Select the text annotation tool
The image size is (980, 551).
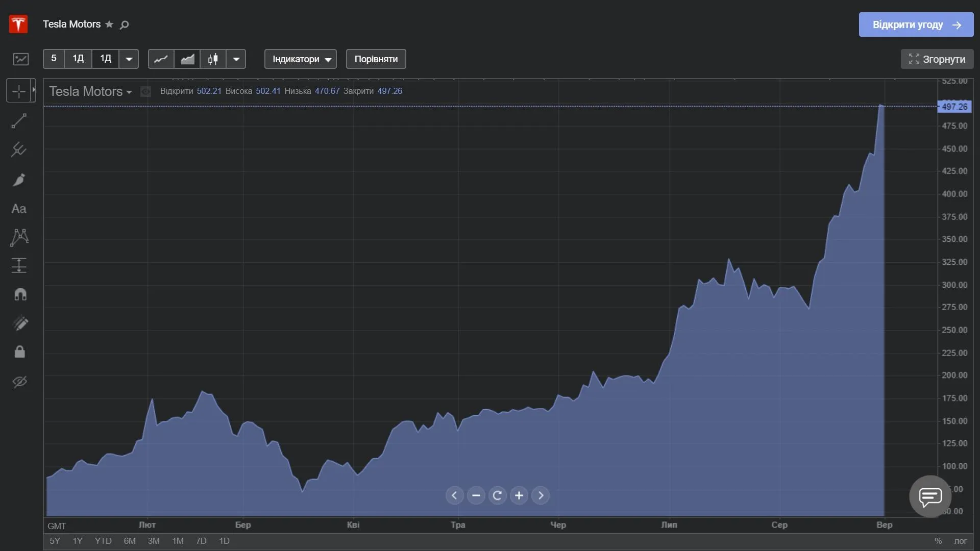[19, 209]
